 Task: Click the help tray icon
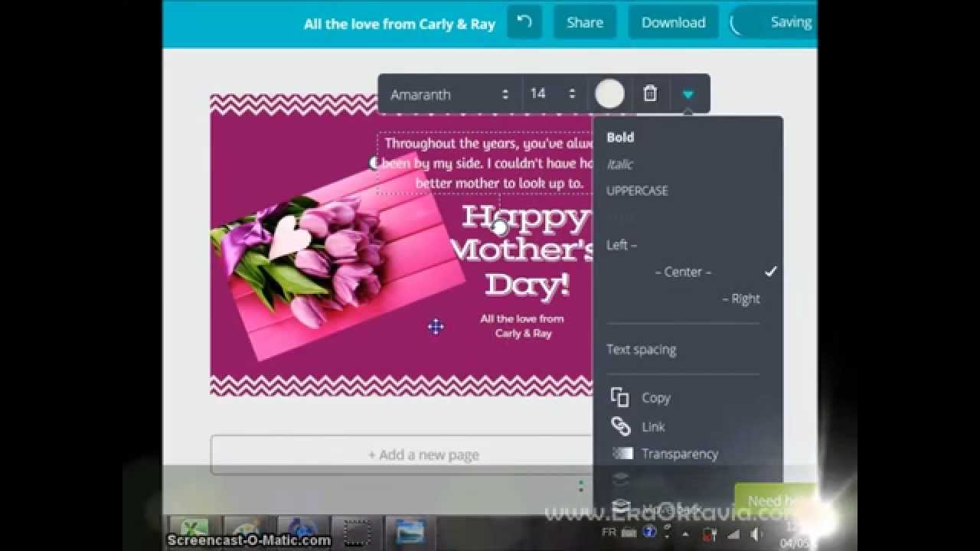[649, 533]
